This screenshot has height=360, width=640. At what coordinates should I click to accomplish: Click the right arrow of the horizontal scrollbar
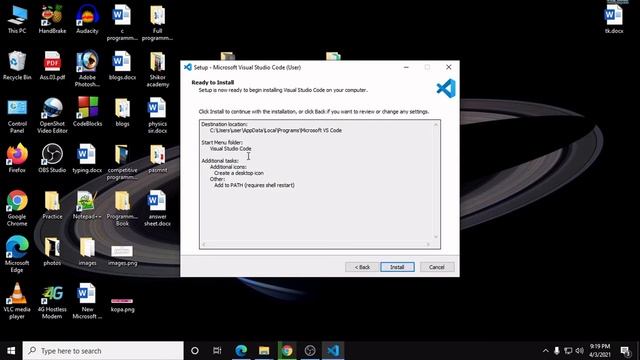coord(428,244)
